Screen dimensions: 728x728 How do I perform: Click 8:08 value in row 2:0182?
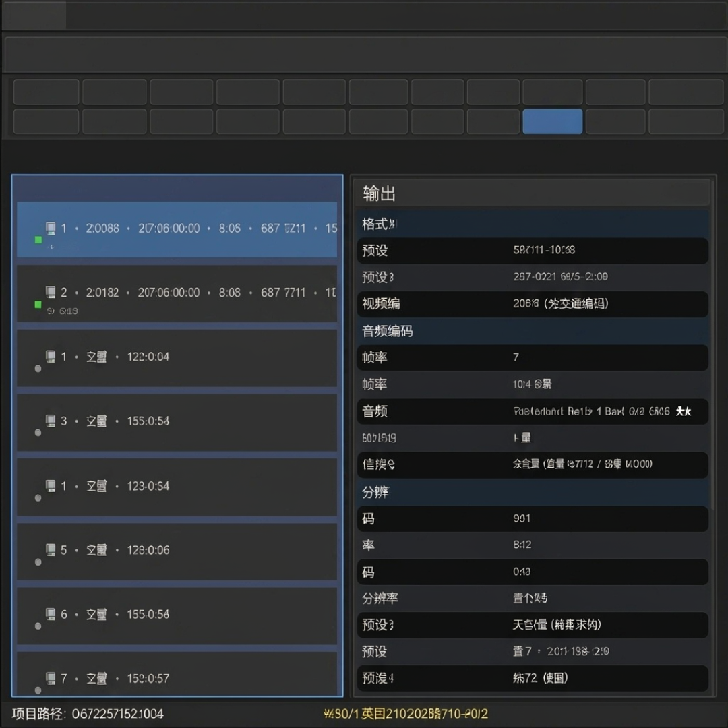click(230, 292)
